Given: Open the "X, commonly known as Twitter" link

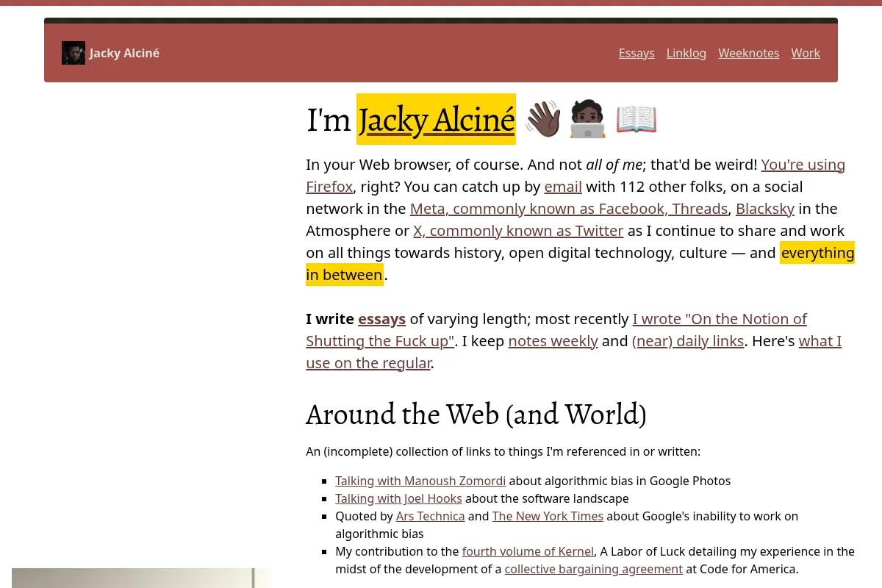Looking at the screenshot, I should pyautogui.click(x=518, y=231).
